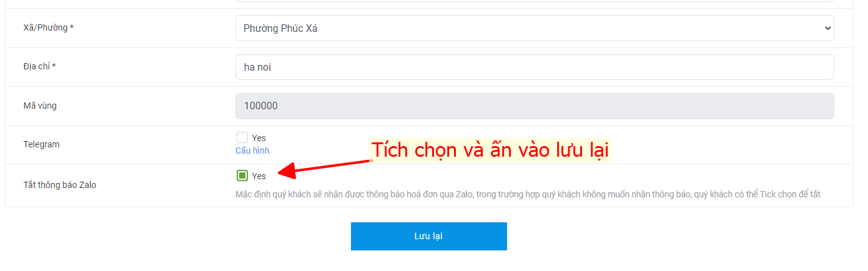The image size is (868, 271).
Task: Click the red arrow pointing to the Zalo checkbox
Action: (x=323, y=167)
